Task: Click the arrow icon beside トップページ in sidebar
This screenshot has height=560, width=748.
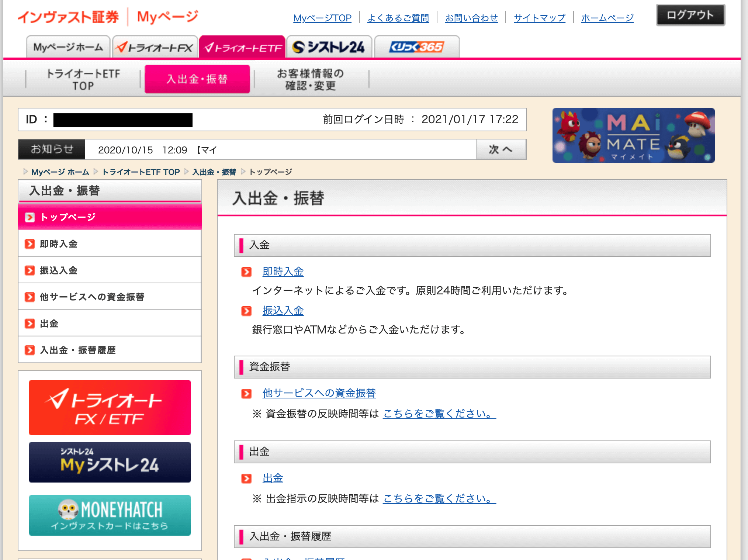Action: (x=30, y=217)
